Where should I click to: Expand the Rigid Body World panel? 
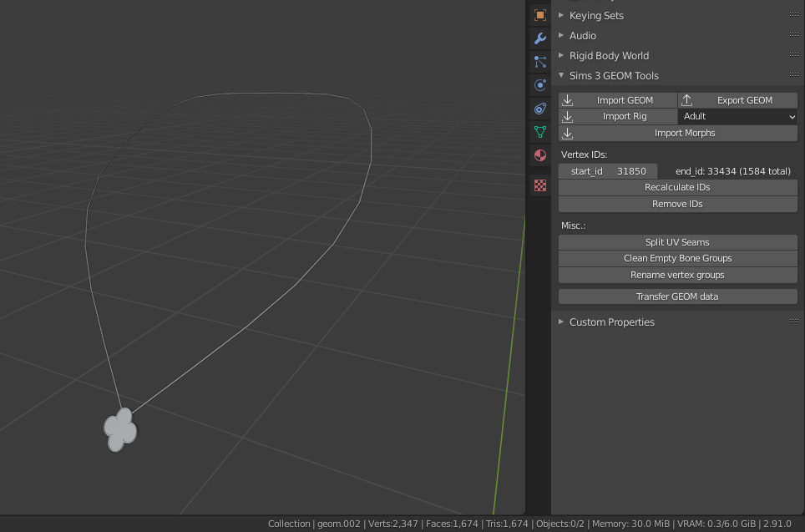click(x=609, y=56)
